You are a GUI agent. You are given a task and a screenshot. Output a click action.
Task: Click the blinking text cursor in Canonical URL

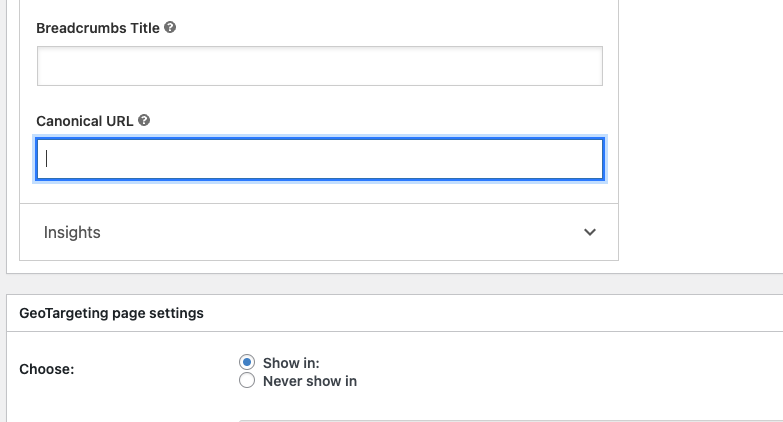click(47, 159)
